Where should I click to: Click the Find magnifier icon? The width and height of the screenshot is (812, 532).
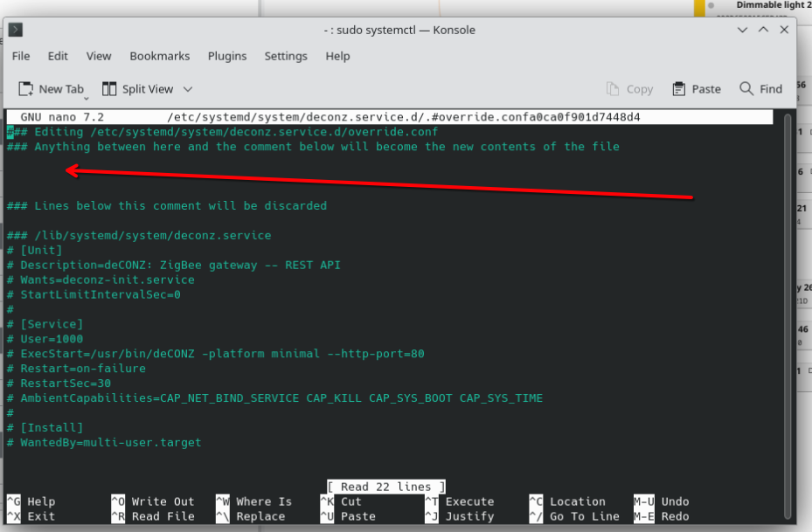point(746,89)
